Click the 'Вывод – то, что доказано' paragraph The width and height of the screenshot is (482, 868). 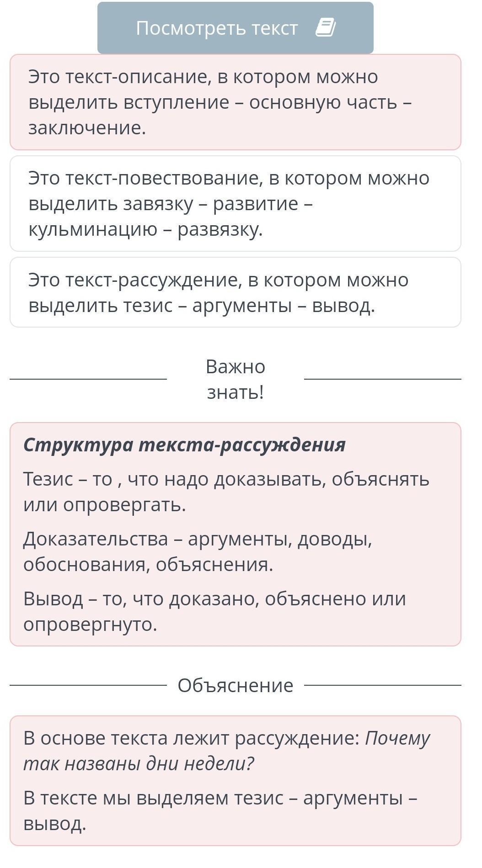coord(214,611)
